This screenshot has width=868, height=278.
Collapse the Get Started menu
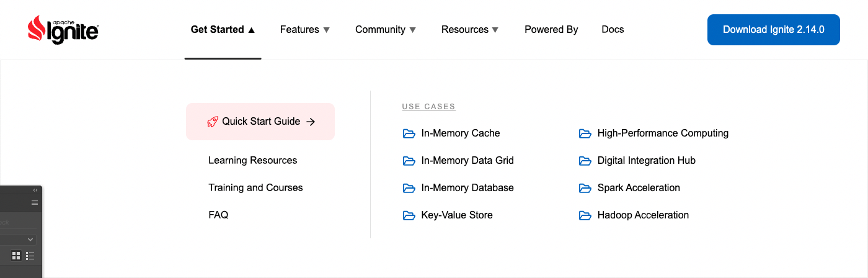[223, 30]
